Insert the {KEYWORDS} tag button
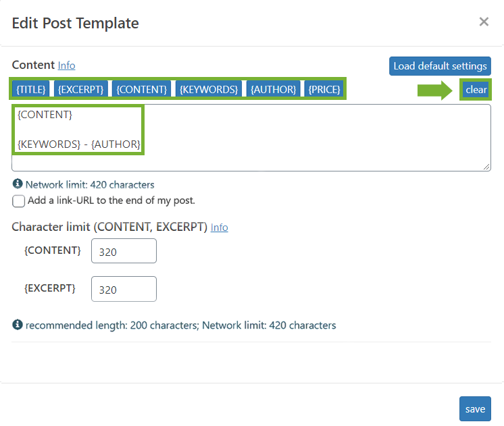Image resolution: width=504 pixels, height=426 pixels. coord(208,89)
